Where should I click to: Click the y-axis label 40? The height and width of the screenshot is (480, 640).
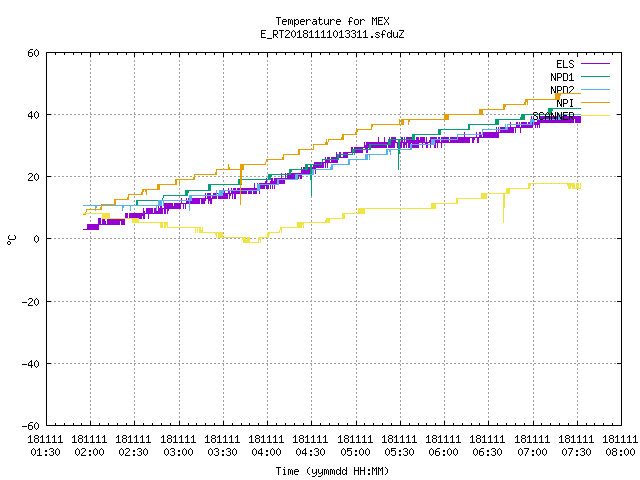(x=33, y=115)
